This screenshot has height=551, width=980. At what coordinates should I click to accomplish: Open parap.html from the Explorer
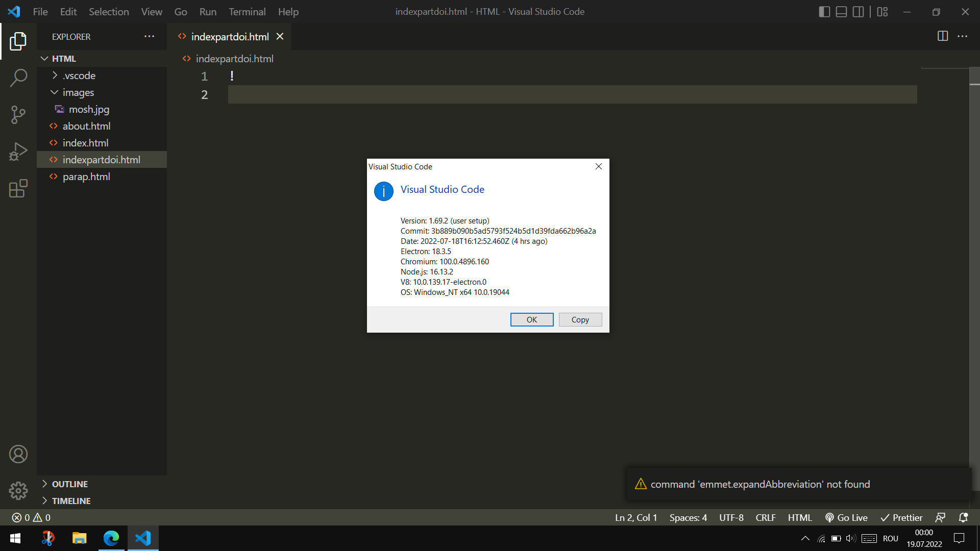86,177
